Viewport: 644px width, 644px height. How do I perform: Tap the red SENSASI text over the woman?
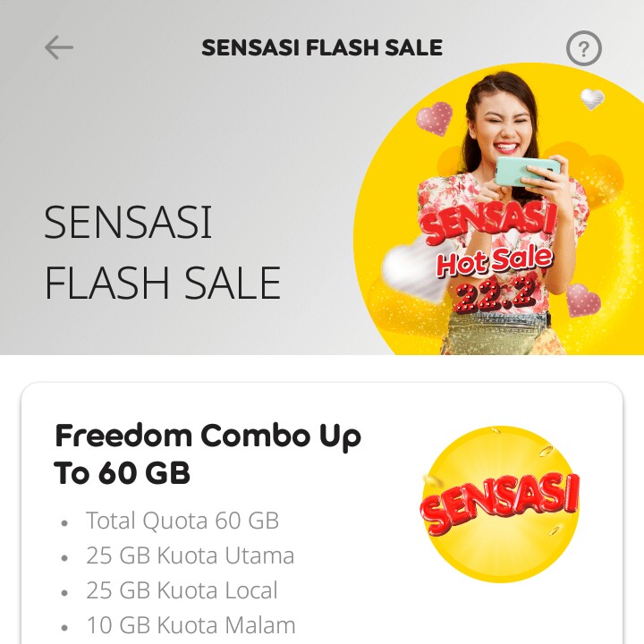coord(488,221)
